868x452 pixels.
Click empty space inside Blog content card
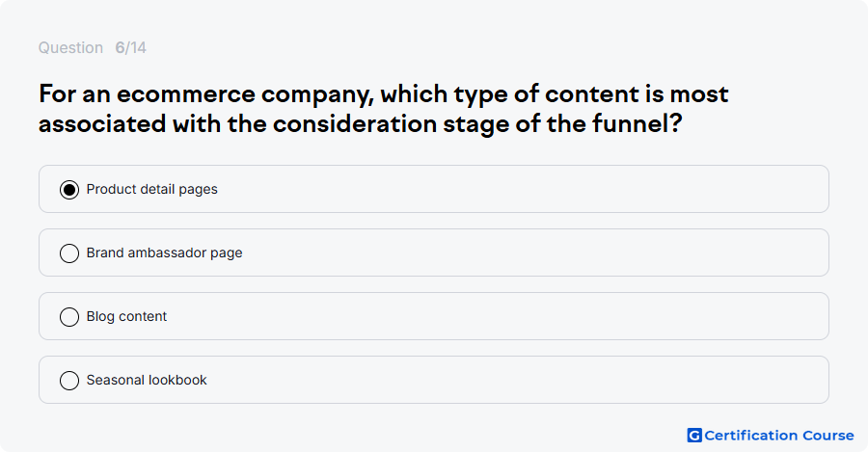499,316
